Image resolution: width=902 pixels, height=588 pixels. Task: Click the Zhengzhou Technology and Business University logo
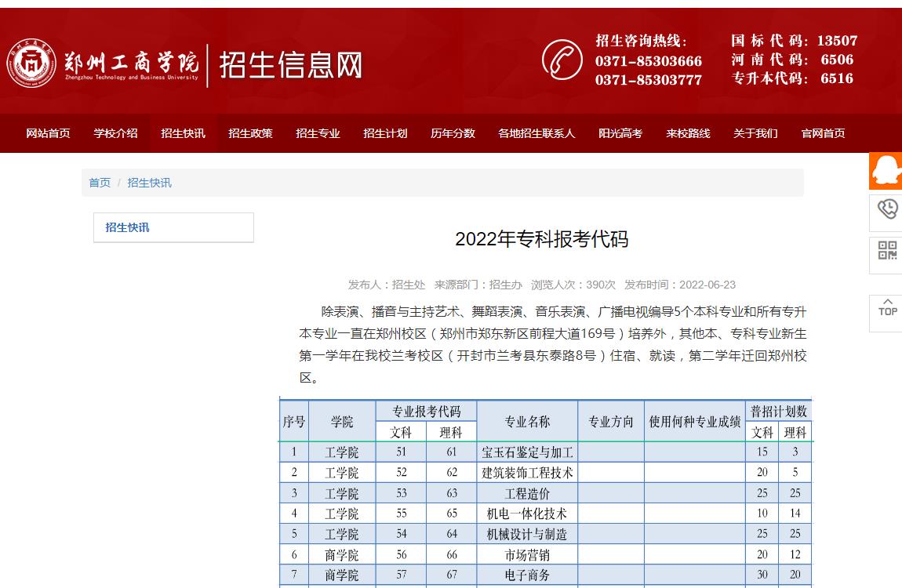tap(104, 64)
